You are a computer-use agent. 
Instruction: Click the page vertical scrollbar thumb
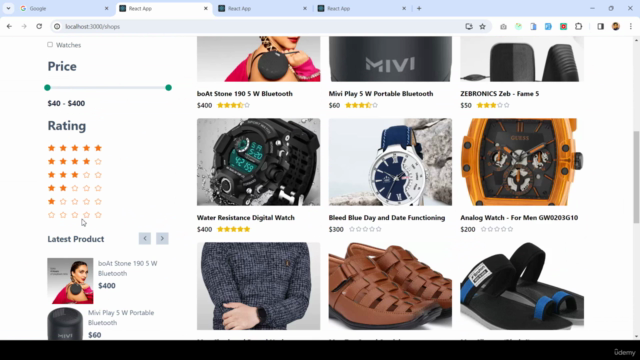point(636,177)
